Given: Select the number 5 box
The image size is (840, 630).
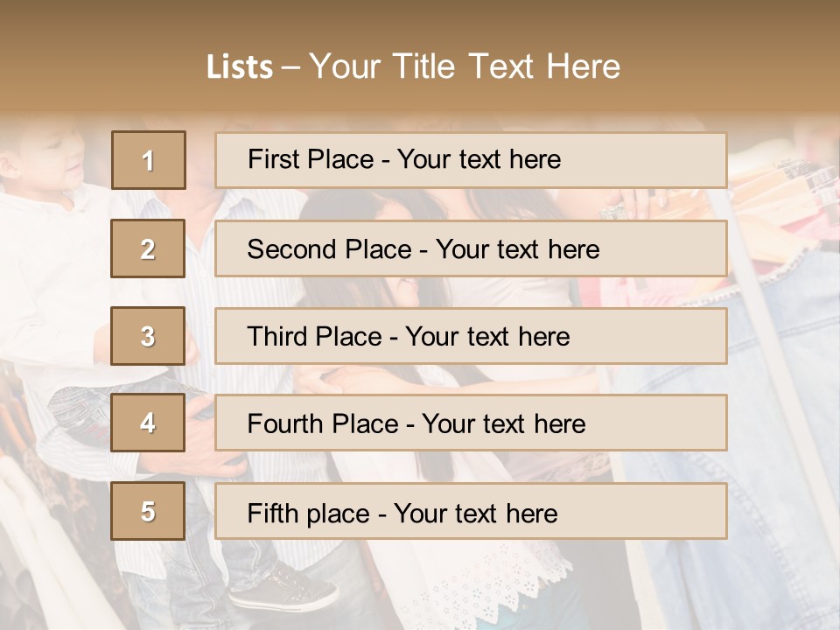Looking at the screenshot, I should coord(148,510).
